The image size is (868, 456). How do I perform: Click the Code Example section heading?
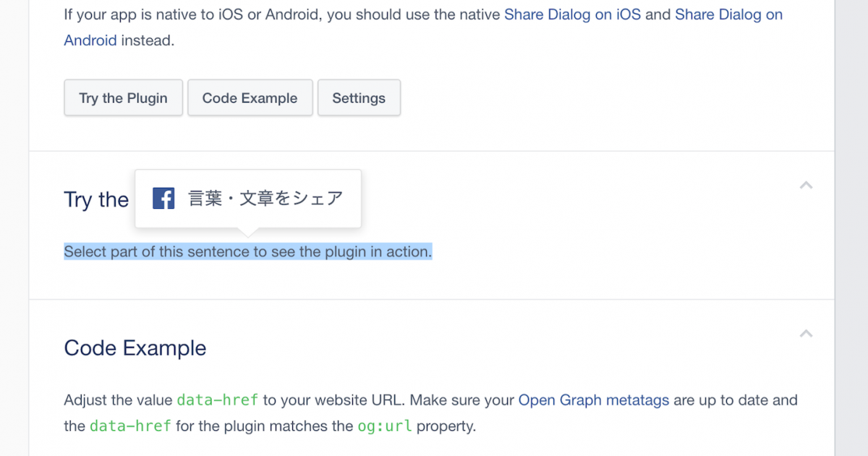(x=135, y=348)
